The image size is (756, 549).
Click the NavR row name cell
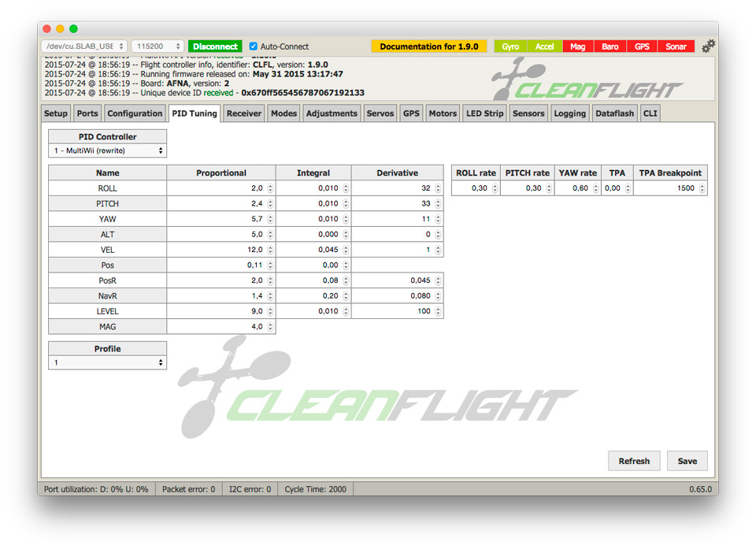click(108, 295)
